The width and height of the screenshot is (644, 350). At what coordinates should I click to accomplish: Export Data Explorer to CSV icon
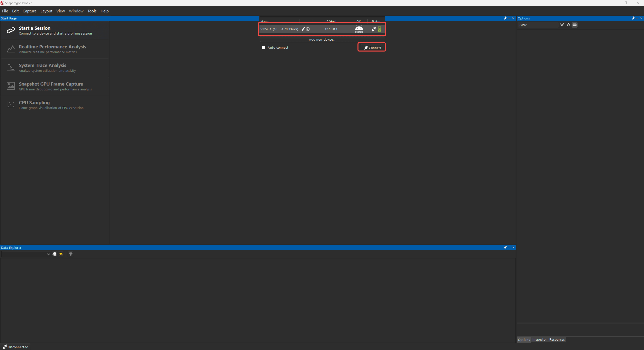pos(55,254)
